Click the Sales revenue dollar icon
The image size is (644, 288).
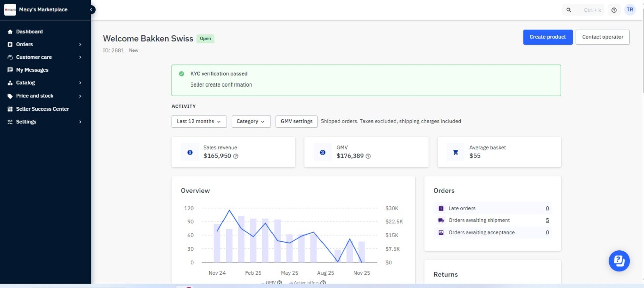pos(190,152)
